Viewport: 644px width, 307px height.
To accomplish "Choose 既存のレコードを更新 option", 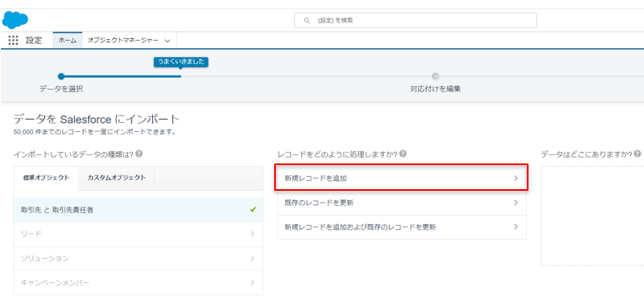I will click(x=401, y=203).
